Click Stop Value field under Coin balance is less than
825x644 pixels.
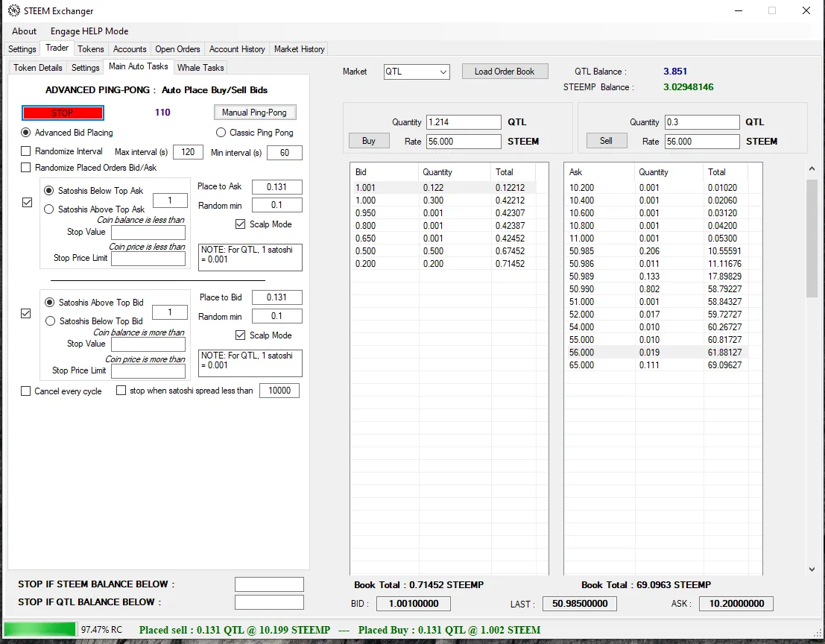pyautogui.click(x=148, y=233)
